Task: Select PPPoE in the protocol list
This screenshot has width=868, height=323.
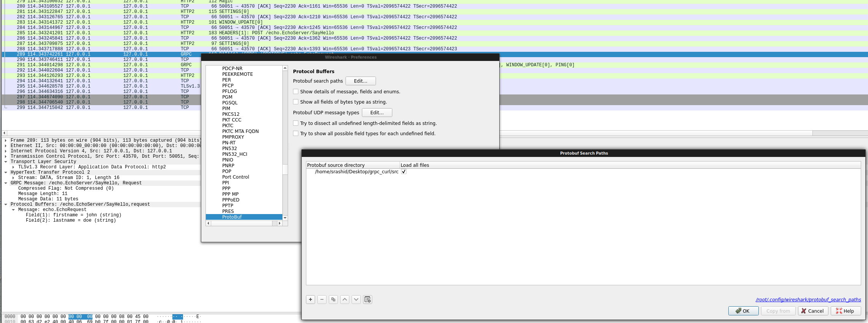Action: (231, 200)
